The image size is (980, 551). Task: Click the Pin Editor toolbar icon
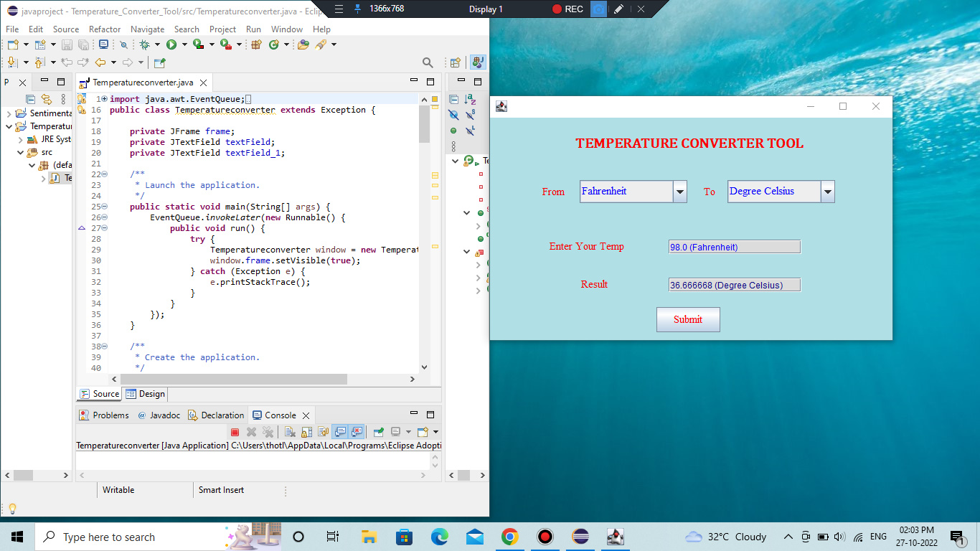159,62
